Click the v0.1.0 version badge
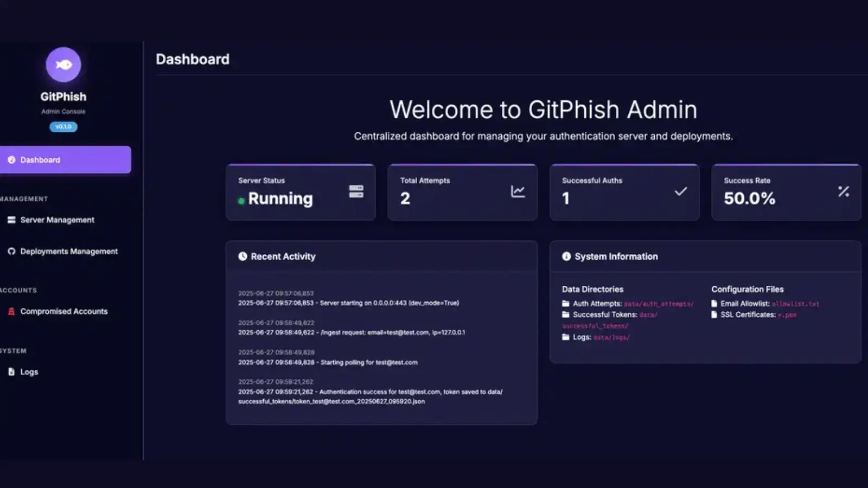 click(x=63, y=126)
